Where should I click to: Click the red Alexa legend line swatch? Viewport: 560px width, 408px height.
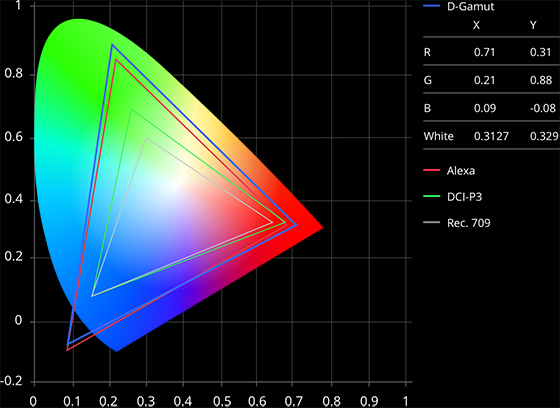[431, 170]
